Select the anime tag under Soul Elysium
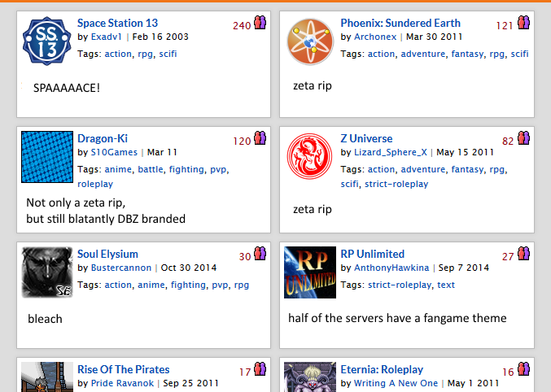 [151, 285]
